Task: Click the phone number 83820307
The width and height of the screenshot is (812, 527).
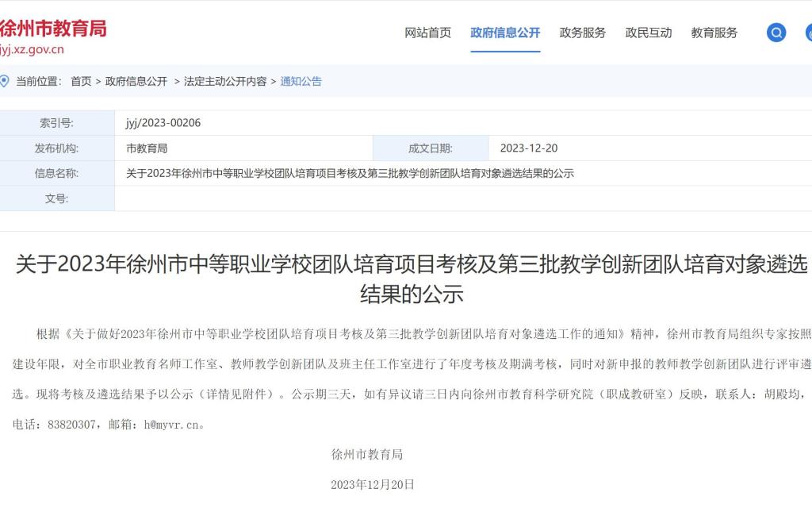Action: tap(71, 425)
